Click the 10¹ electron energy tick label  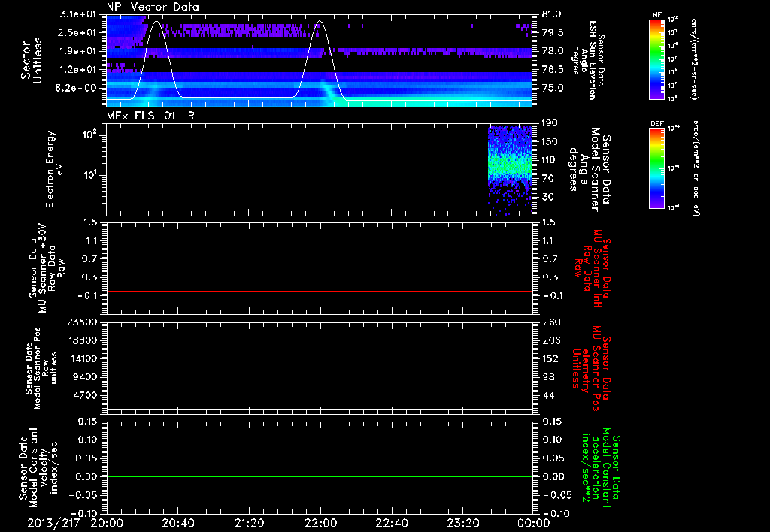coord(89,175)
